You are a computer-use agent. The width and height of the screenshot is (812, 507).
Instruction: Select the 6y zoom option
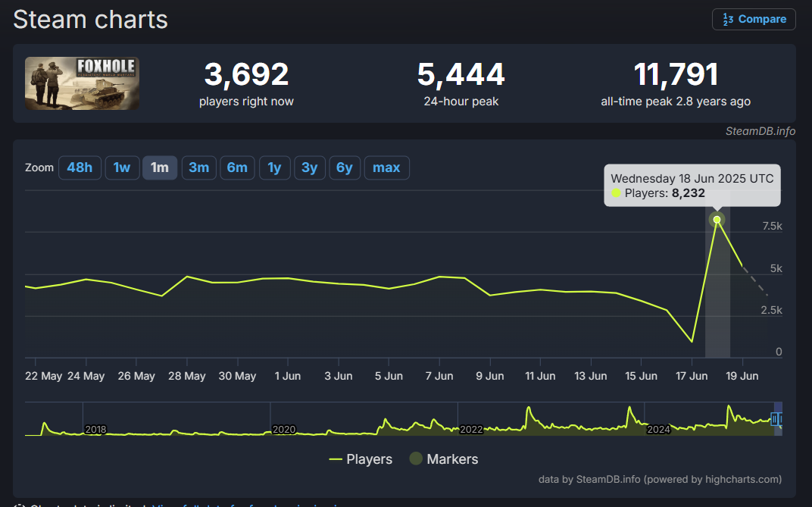345,167
